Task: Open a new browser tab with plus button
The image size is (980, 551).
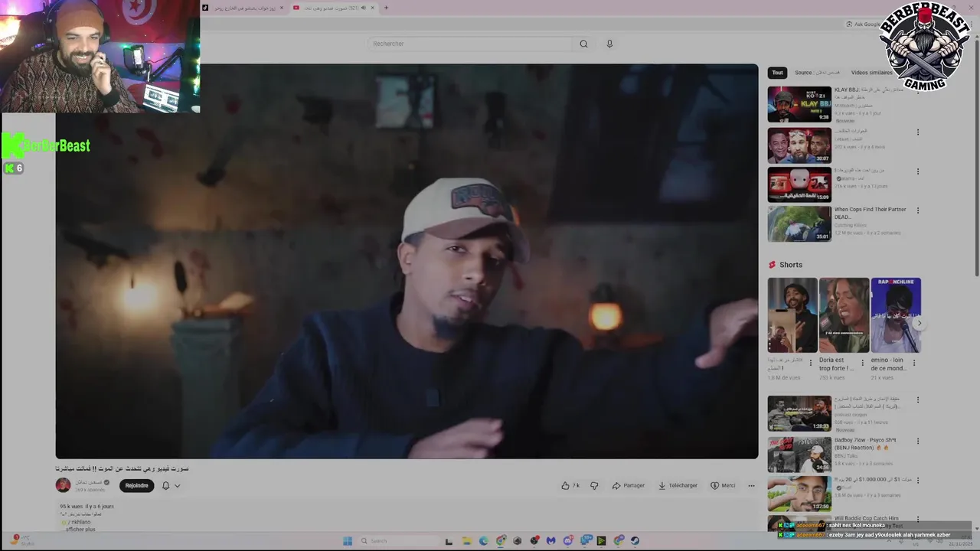Action: (386, 8)
